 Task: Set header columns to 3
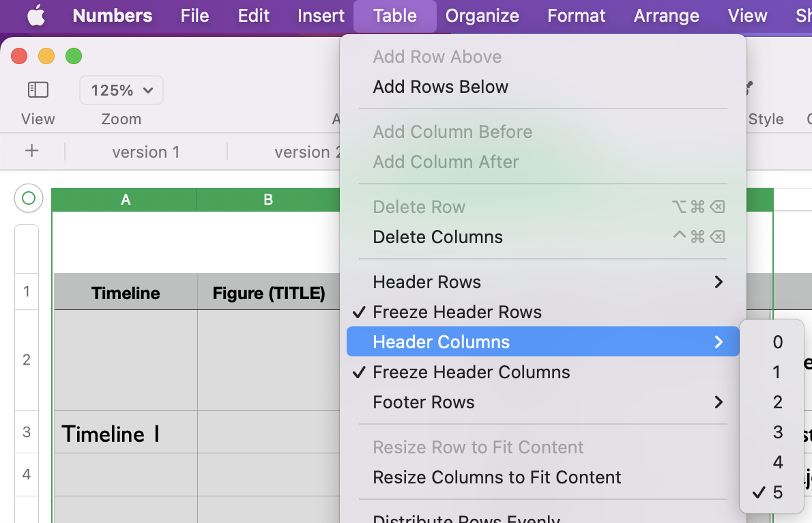[777, 432]
